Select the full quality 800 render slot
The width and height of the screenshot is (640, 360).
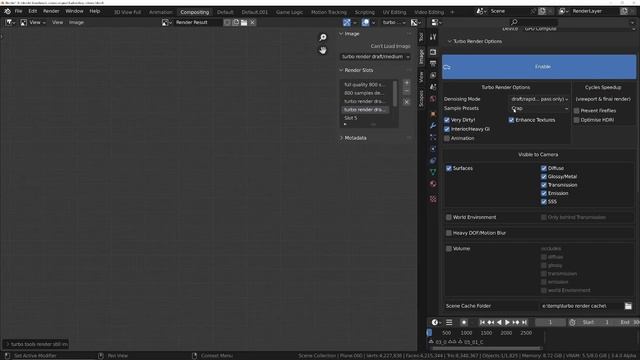[x=364, y=84]
